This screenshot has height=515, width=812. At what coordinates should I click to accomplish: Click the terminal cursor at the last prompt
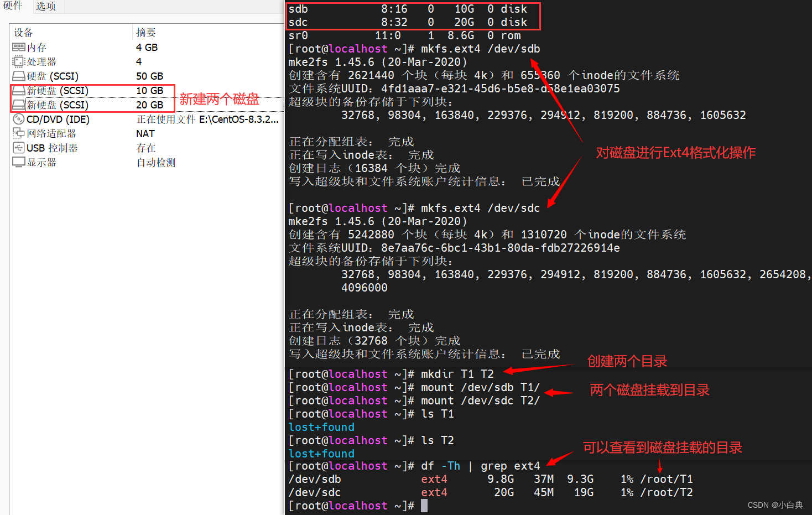tap(424, 506)
